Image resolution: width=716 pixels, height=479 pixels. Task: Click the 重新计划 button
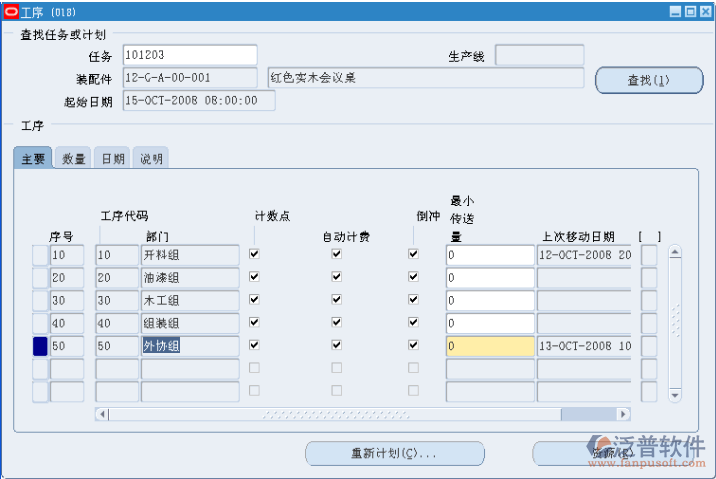point(394,453)
